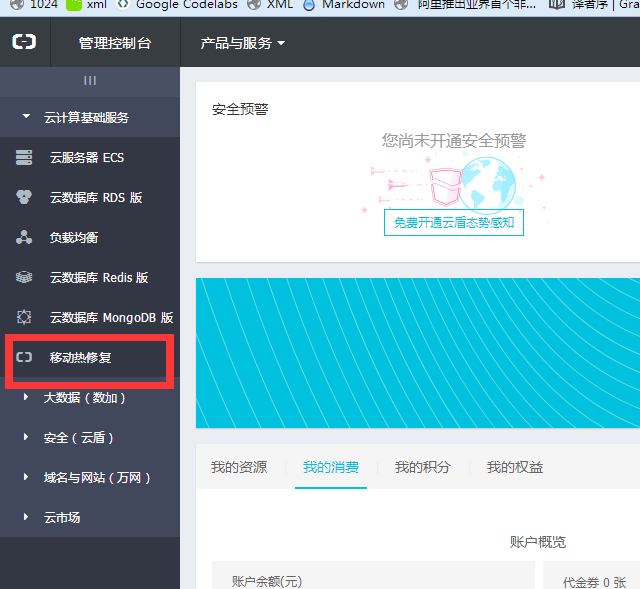
Task: Collapse the 云计算基础服务 section
Action: pyautogui.click(x=90, y=117)
